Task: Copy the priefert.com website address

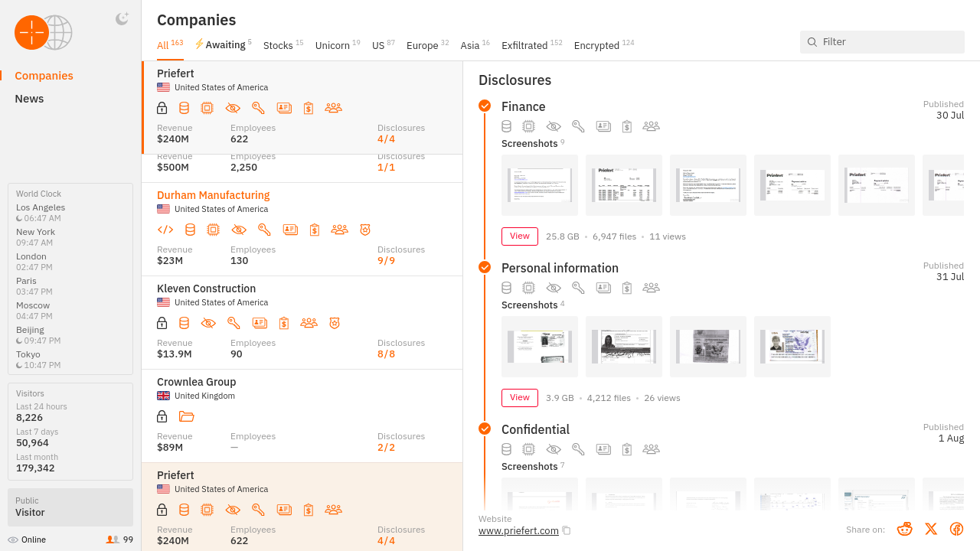Action: point(567,531)
